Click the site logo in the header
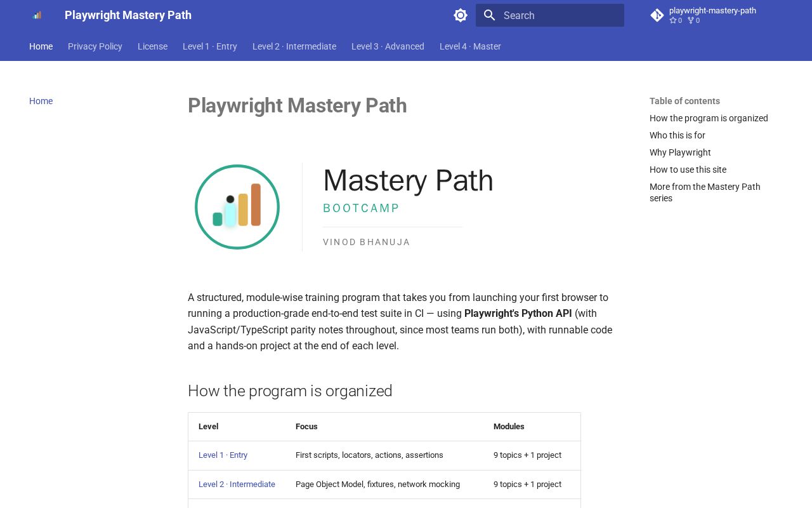The width and height of the screenshot is (812, 508). click(x=37, y=15)
